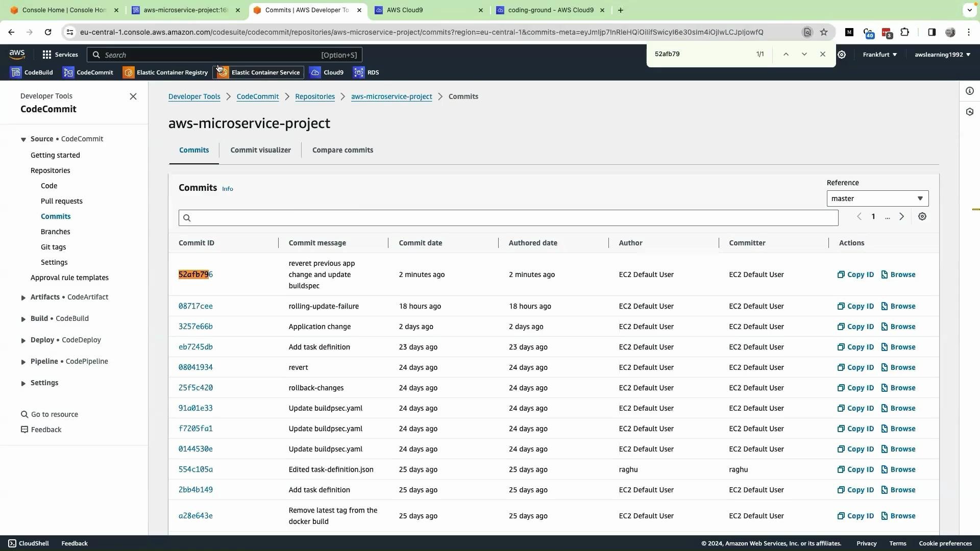Bookmark this page with the star
This screenshot has width=980, height=551.
824,32
